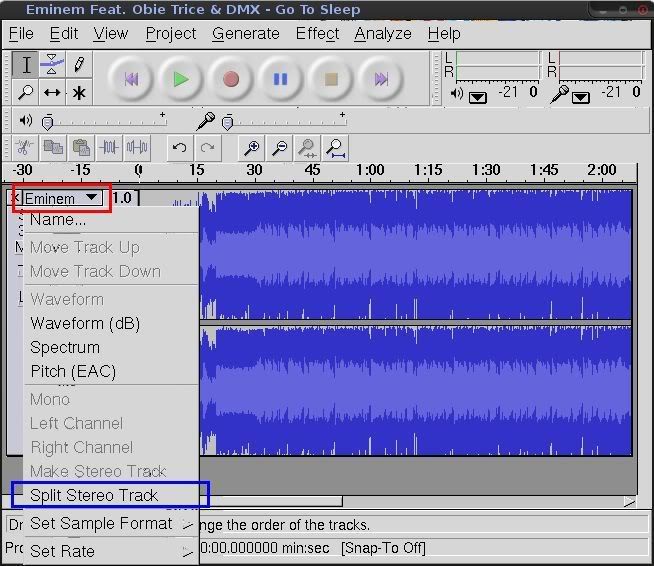Click the lower stereo channel waveform
This screenshot has height=566, width=654.
coord(415,391)
